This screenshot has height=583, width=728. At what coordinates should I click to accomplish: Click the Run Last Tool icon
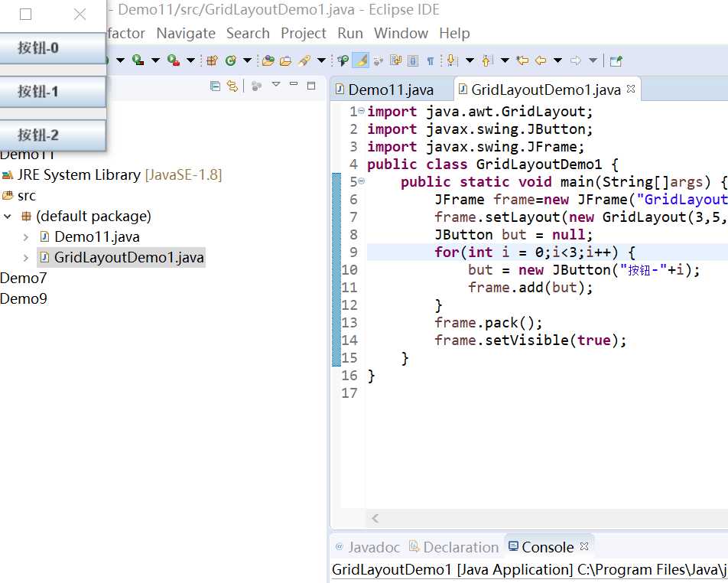point(173,60)
